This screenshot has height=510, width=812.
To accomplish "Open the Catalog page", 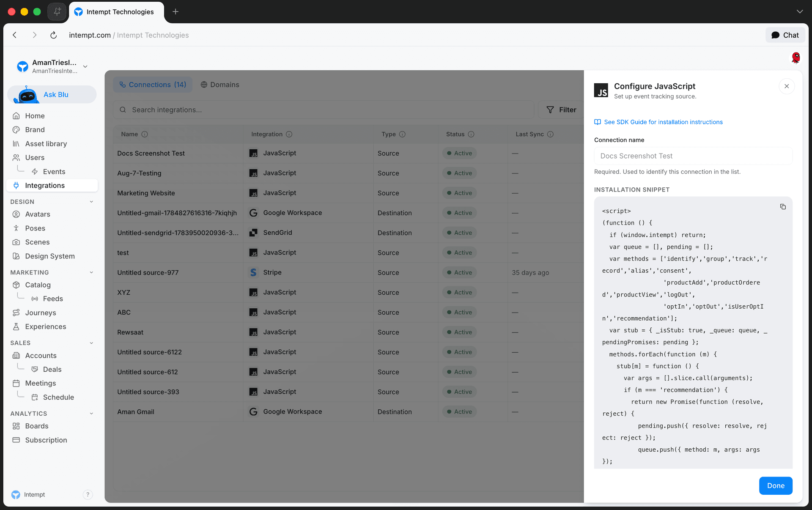I will (x=38, y=285).
